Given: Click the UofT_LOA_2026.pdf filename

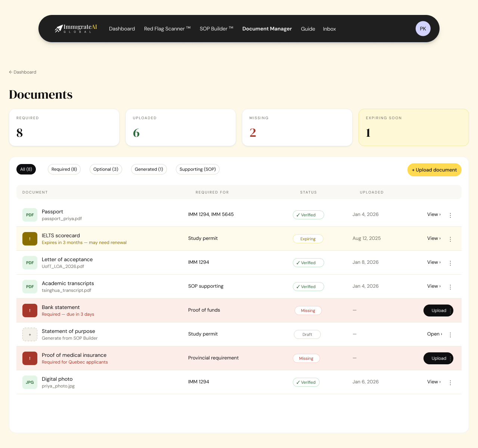Looking at the screenshot, I should (x=63, y=266).
